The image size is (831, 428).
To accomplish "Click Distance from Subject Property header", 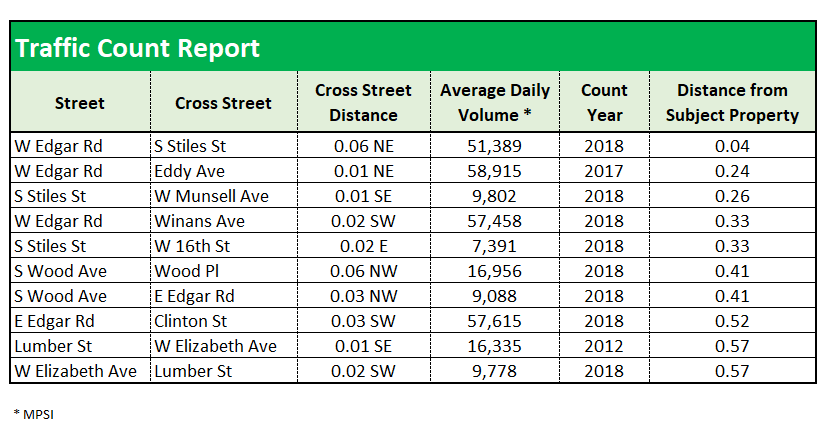I will tap(739, 102).
